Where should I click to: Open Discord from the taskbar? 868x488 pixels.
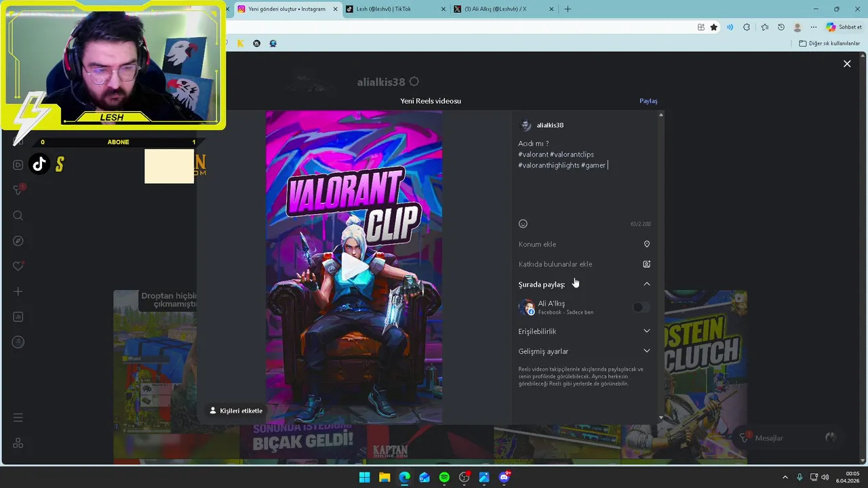pos(504,477)
